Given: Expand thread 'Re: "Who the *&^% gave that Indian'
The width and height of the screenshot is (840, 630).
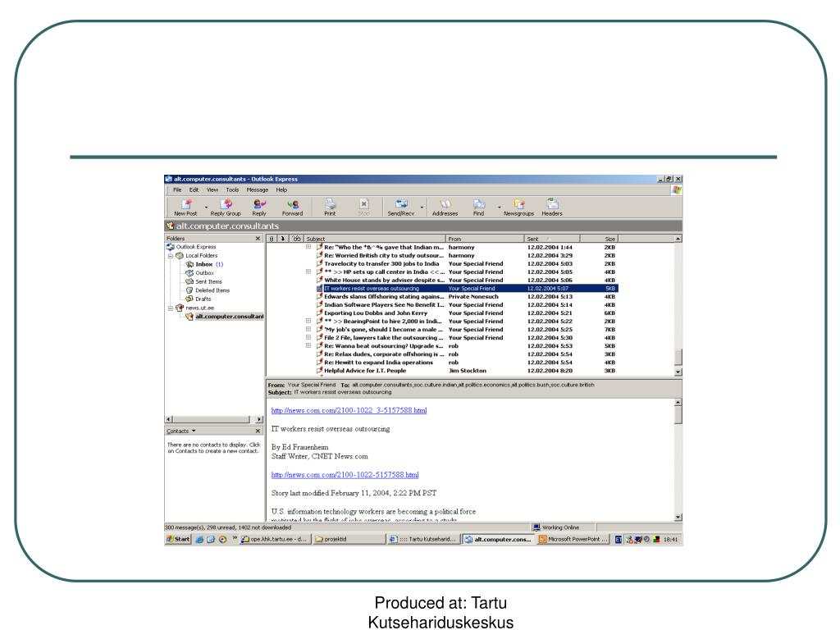Looking at the screenshot, I should tap(308, 247).
